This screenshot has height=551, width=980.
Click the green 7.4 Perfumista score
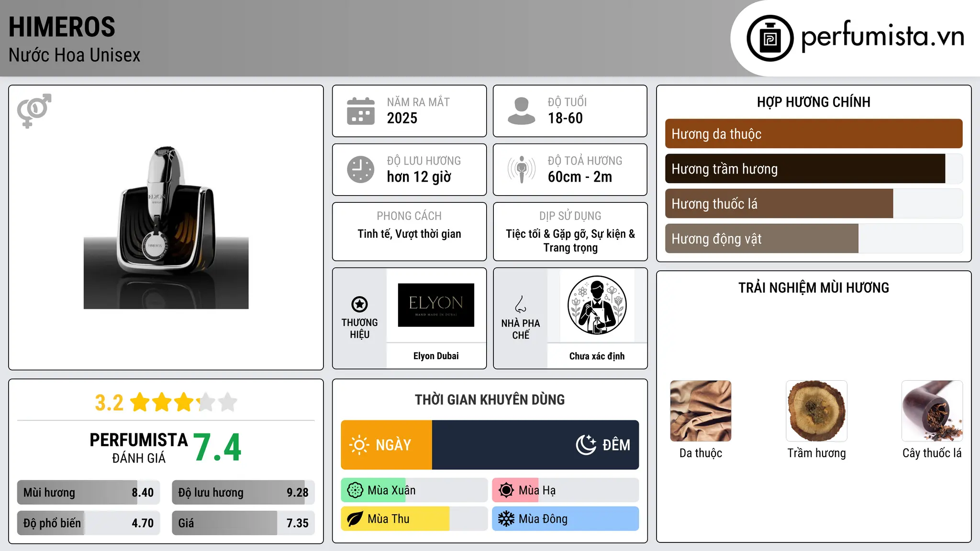tap(217, 448)
